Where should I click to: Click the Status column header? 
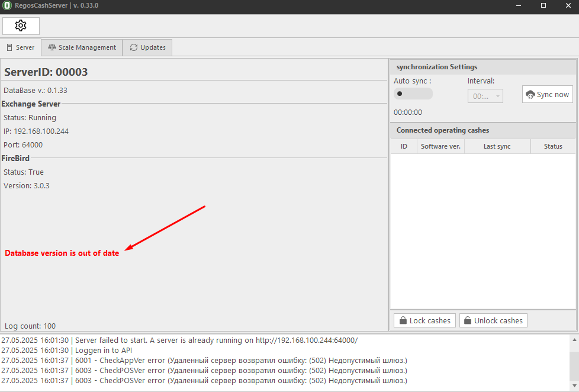553,146
